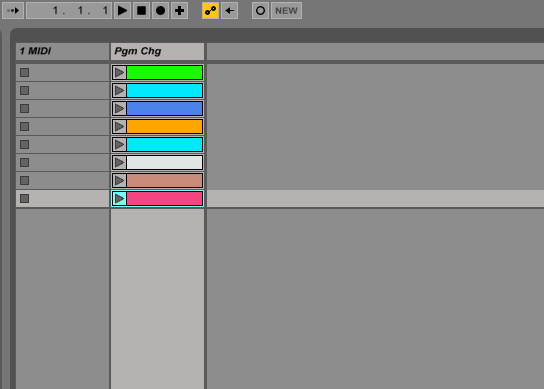This screenshot has width=544, height=389.
Task: Launch the white clip
Action: (119, 163)
